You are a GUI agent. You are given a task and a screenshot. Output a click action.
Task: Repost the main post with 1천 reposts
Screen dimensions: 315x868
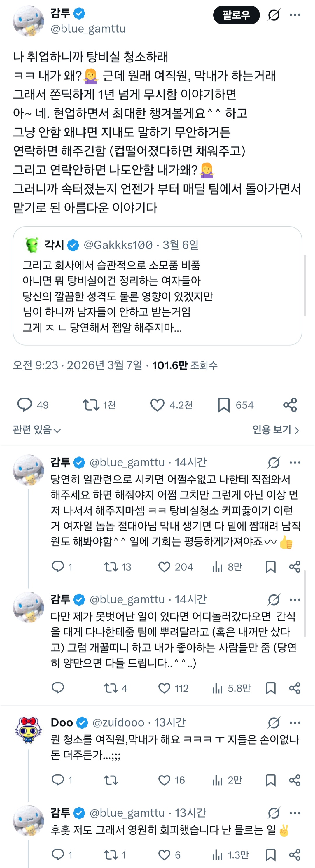point(91,405)
